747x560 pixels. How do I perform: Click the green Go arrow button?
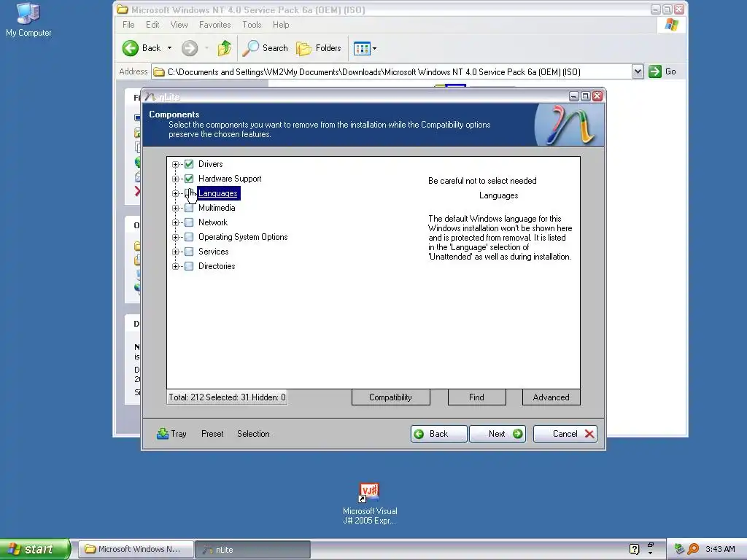(x=655, y=71)
